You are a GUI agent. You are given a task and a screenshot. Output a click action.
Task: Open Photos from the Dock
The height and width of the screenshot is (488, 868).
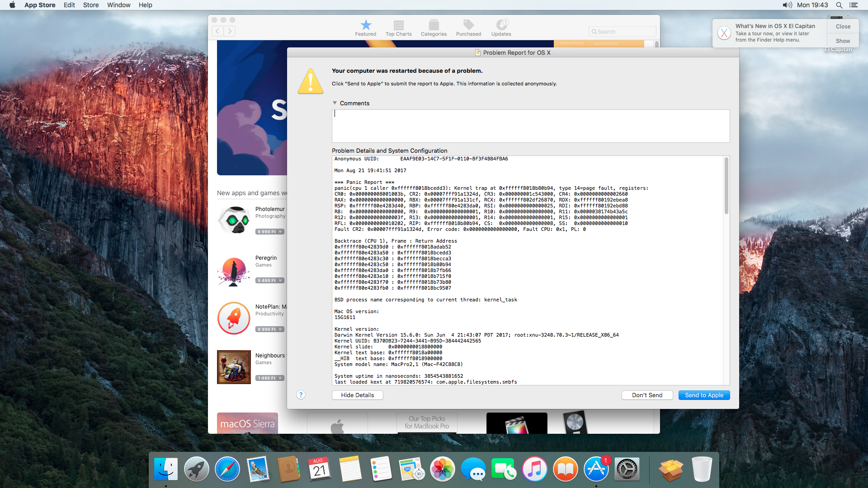tap(443, 469)
